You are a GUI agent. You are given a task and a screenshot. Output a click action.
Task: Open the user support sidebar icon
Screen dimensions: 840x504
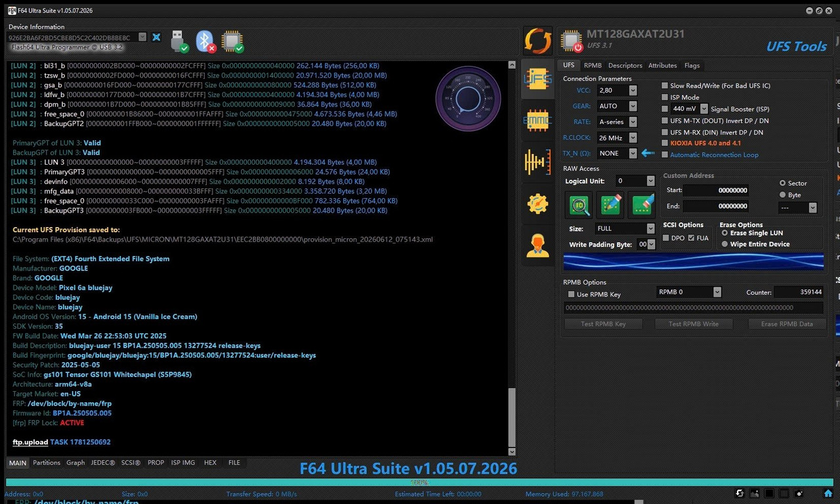point(537,245)
